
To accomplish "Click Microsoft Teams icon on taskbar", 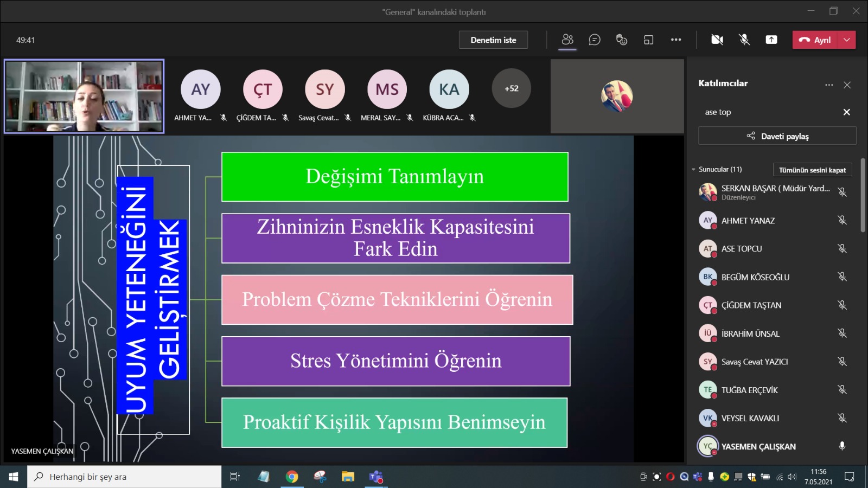I will (x=376, y=477).
